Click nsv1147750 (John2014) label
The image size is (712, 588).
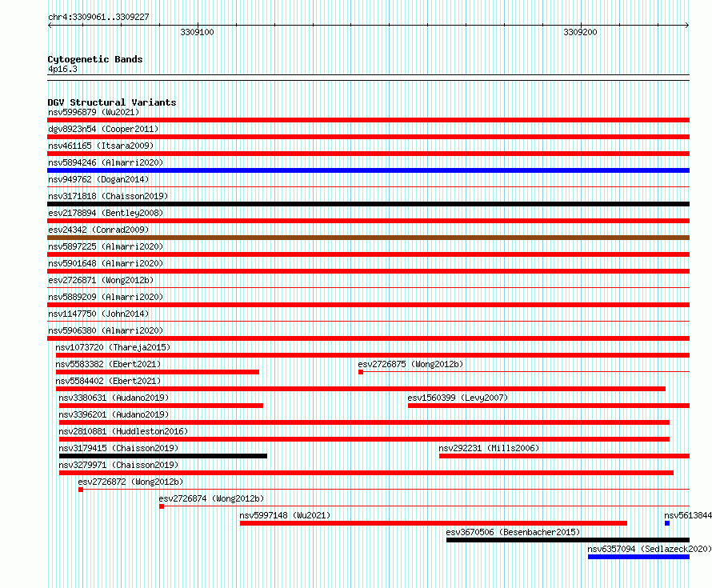(x=98, y=314)
